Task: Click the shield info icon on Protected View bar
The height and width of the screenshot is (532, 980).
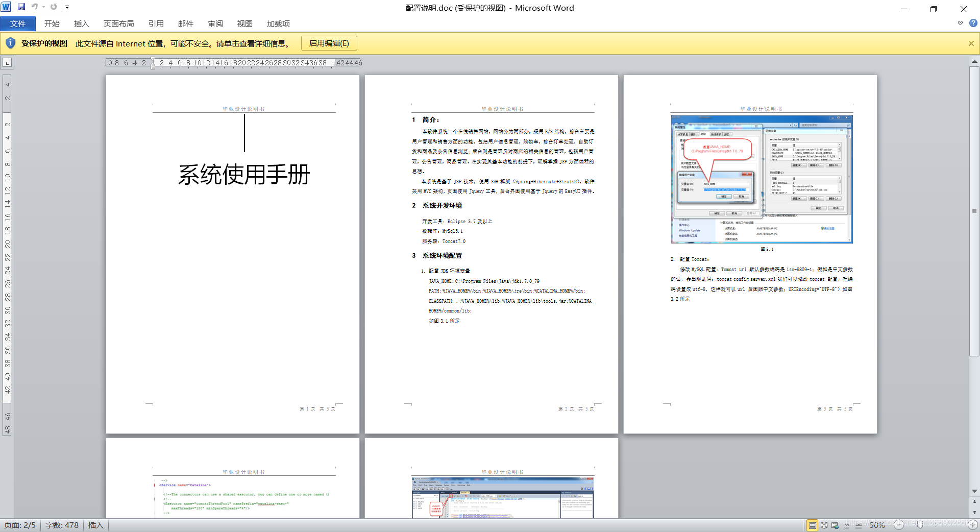Action: tap(10, 43)
